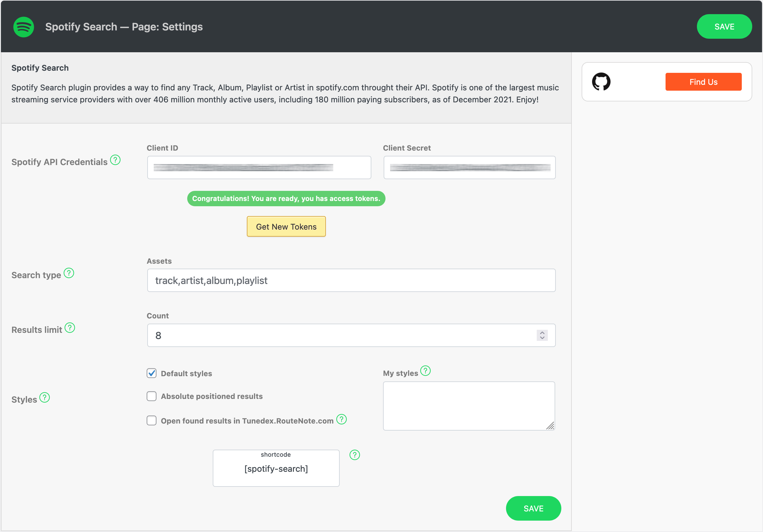
Task: Click the Get New Tokens button
Action: click(286, 227)
